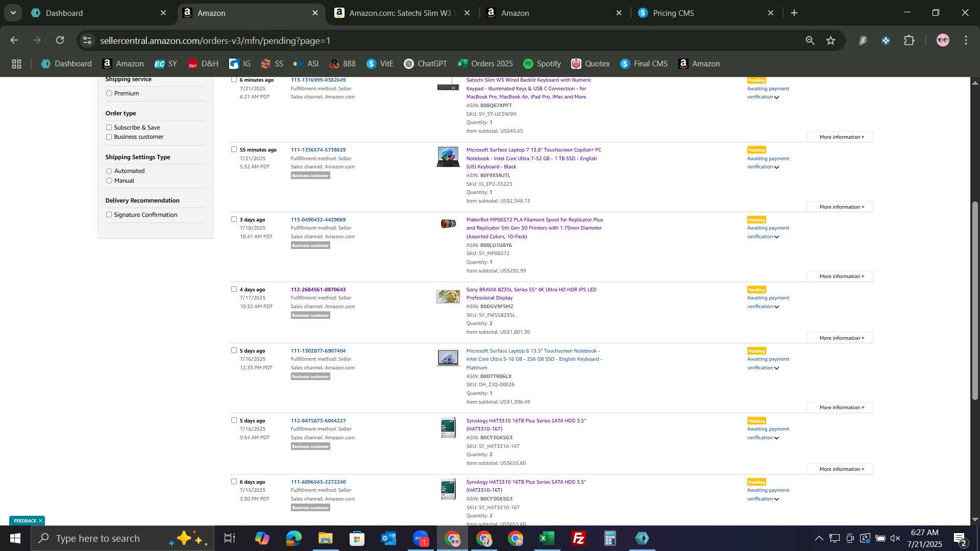Click the zoom magnifier icon in address bar
This screenshot has height=551, width=980.
click(810, 40)
